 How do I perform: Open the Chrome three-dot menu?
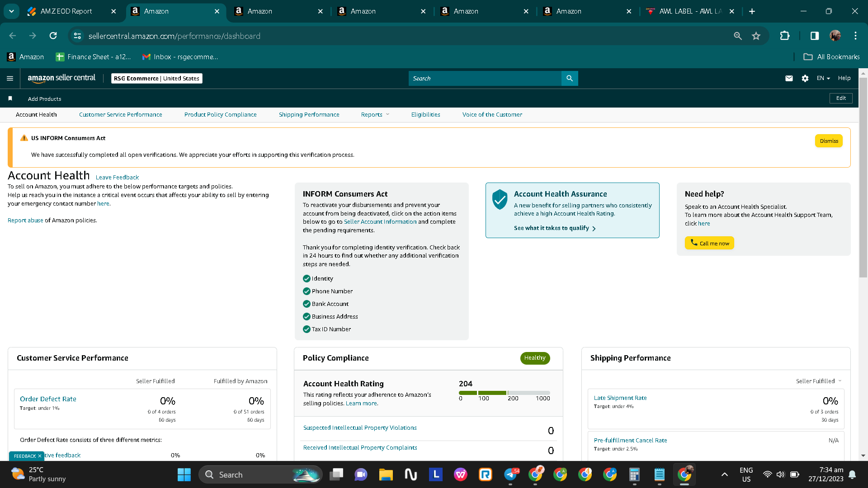tap(855, 36)
